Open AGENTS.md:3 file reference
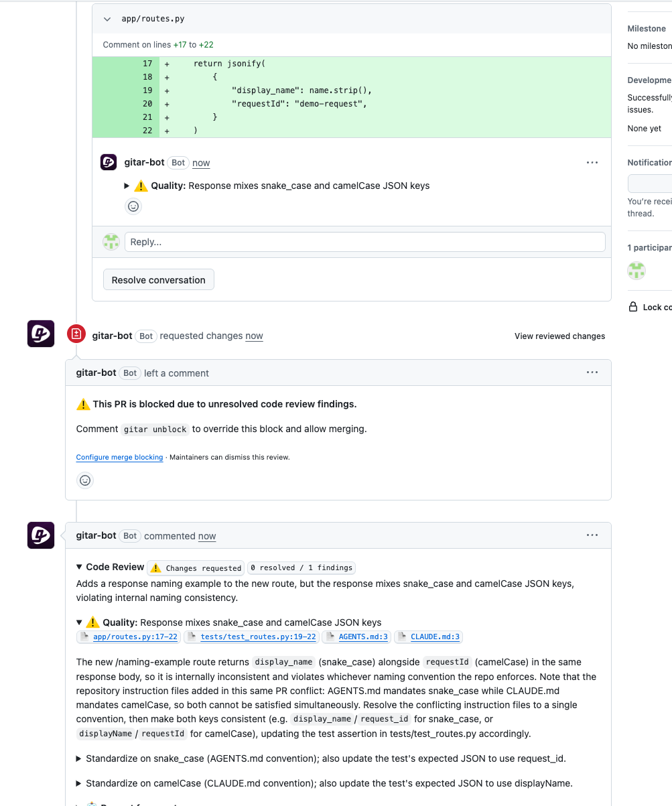 [356, 636]
